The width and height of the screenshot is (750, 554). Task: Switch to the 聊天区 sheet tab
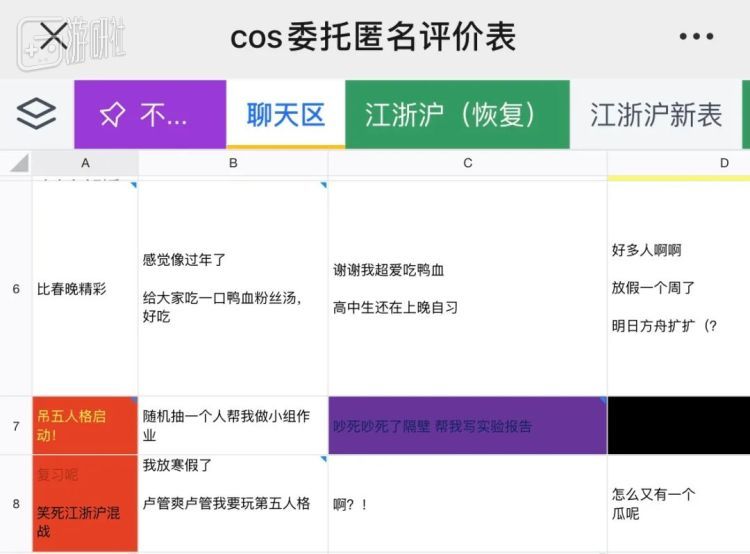point(286,114)
